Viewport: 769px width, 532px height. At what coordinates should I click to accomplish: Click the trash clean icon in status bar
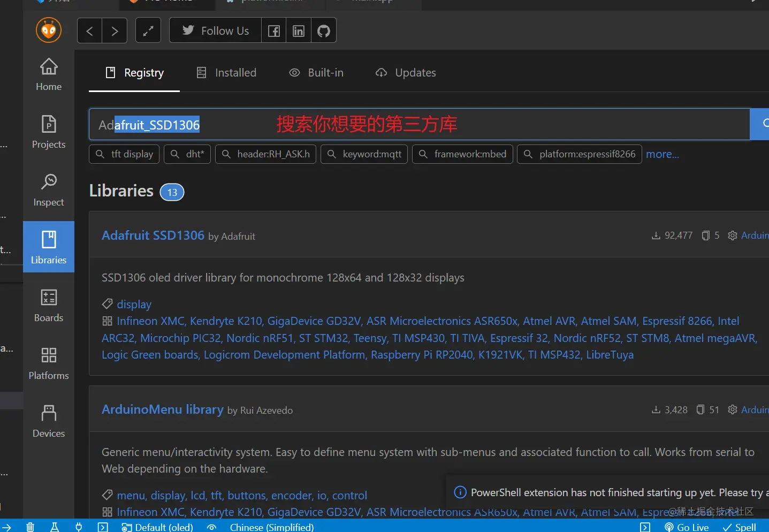(31, 527)
